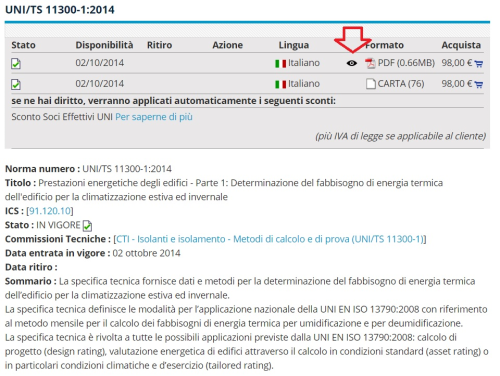The width and height of the screenshot is (500, 376).
Task: Open the CTI Isolanti e isolamento commission link
Action: coord(270,239)
